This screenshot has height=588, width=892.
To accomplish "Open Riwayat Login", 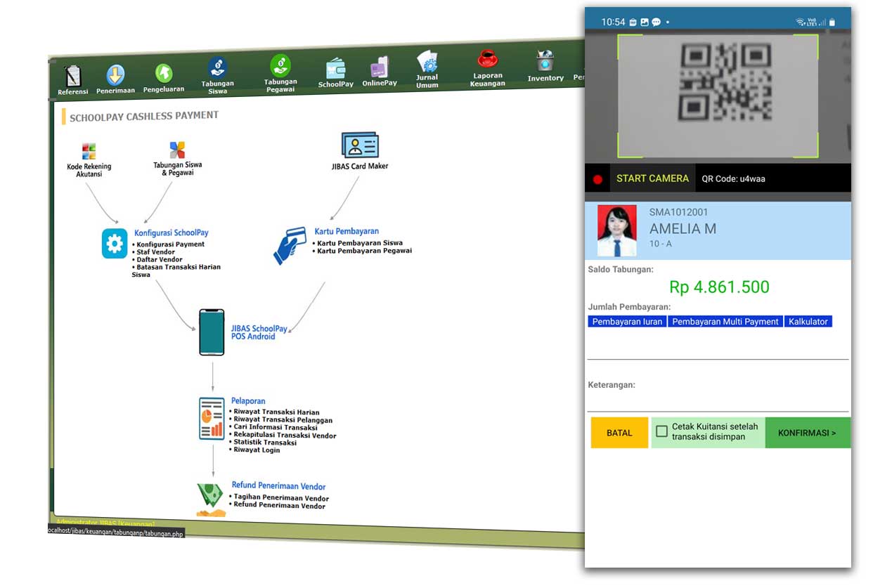I will coord(256,450).
